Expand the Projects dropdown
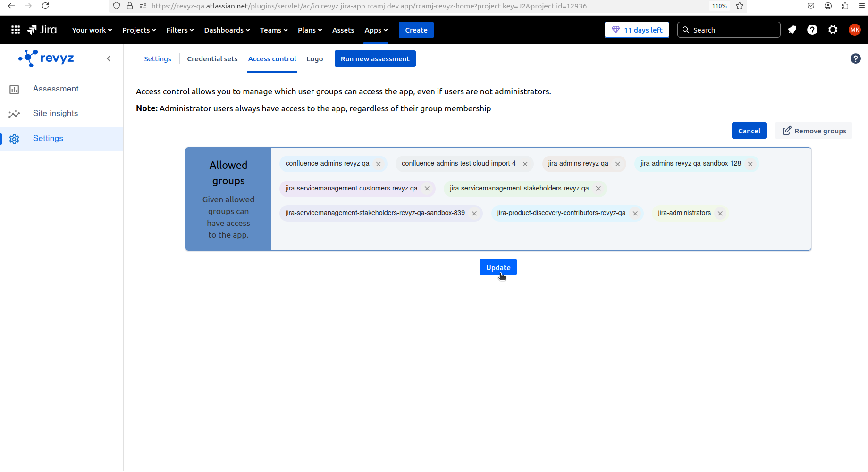 (139, 30)
